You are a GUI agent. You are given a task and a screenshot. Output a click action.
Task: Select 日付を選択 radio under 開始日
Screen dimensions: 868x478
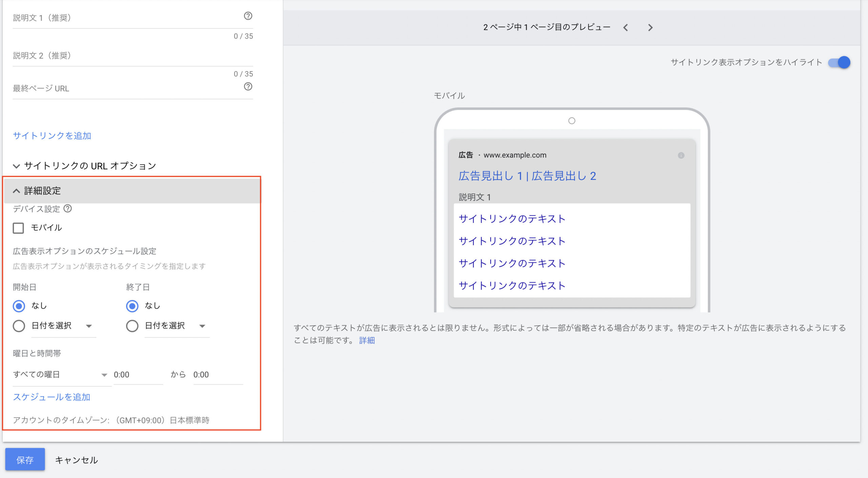click(19, 326)
